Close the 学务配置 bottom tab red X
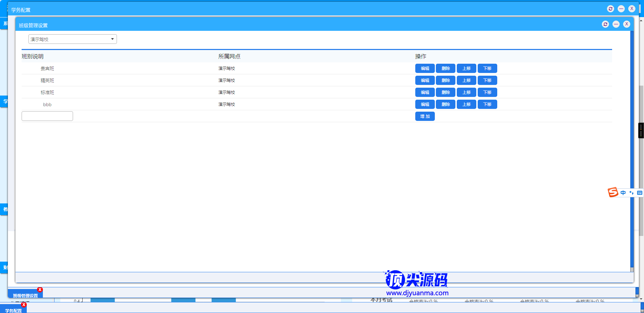This screenshot has height=313, width=644. tap(24, 304)
